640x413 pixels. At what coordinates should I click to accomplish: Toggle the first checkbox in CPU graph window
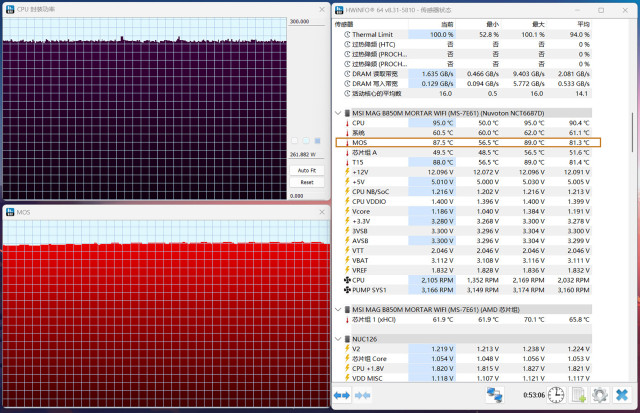(293, 141)
